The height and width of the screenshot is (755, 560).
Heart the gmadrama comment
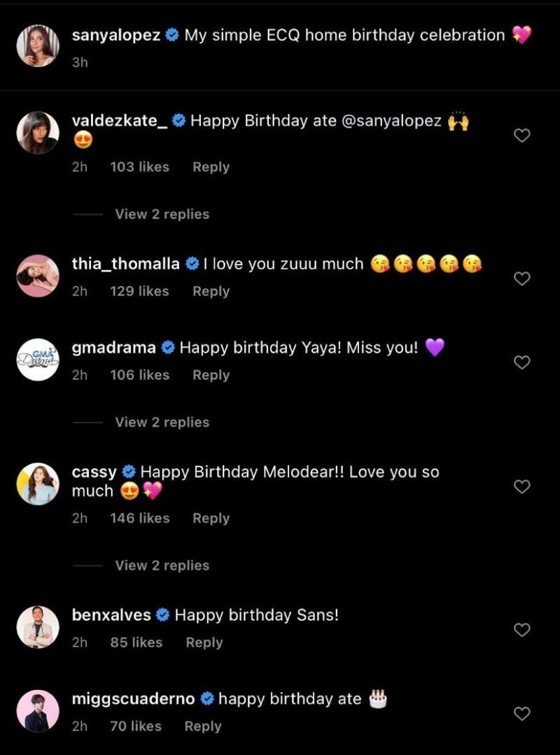(x=522, y=362)
